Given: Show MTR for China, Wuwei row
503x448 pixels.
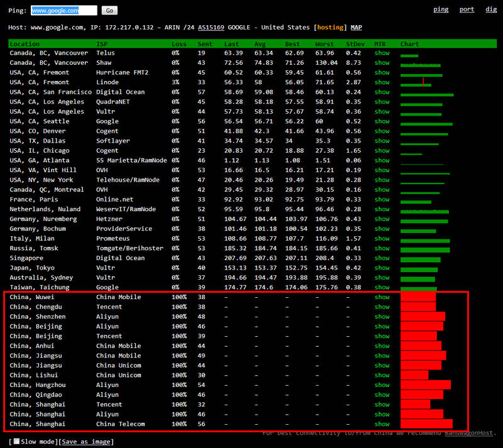Looking at the screenshot, I should pyautogui.click(x=382, y=297).
